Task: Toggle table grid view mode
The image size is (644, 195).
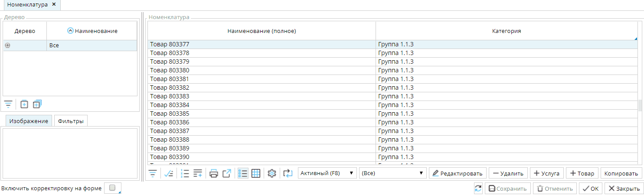Action: tap(256, 173)
